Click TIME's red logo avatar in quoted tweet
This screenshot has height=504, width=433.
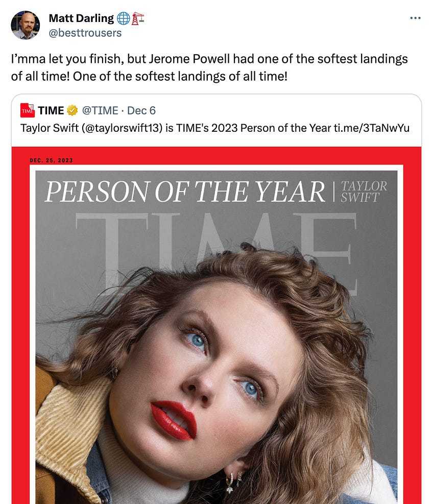tap(28, 110)
